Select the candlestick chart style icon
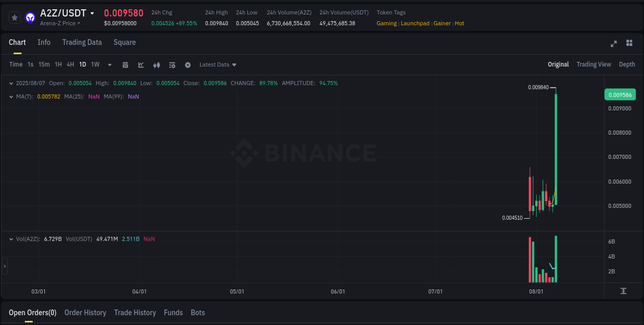The height and width of the screenshot is (325, 644). [x=156, y=64]
